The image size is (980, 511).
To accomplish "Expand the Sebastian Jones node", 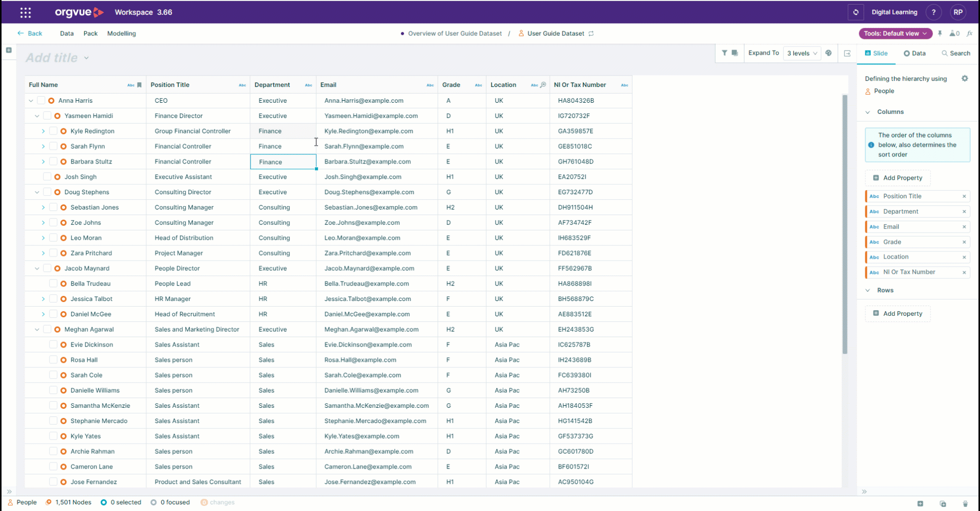I will (43, 207).
